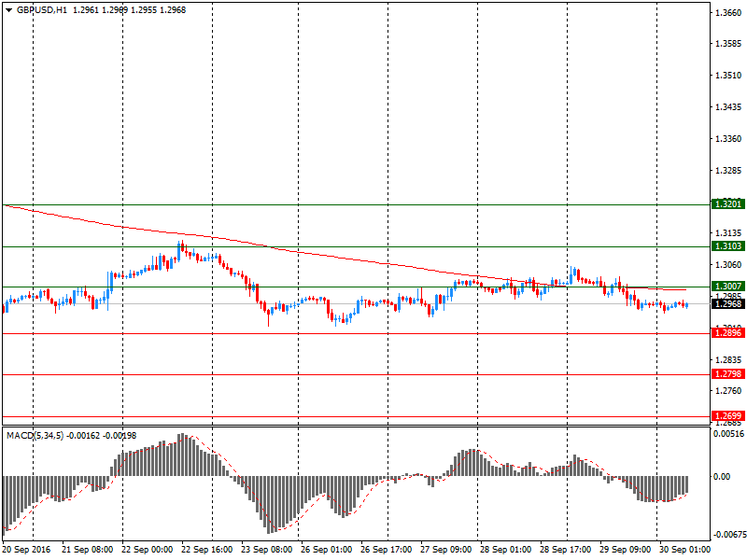The image size is (747, 560).
Task: Click the 28 Sep 17:00 time axis label
Action: pyautogui.click(x=566, y=550)
